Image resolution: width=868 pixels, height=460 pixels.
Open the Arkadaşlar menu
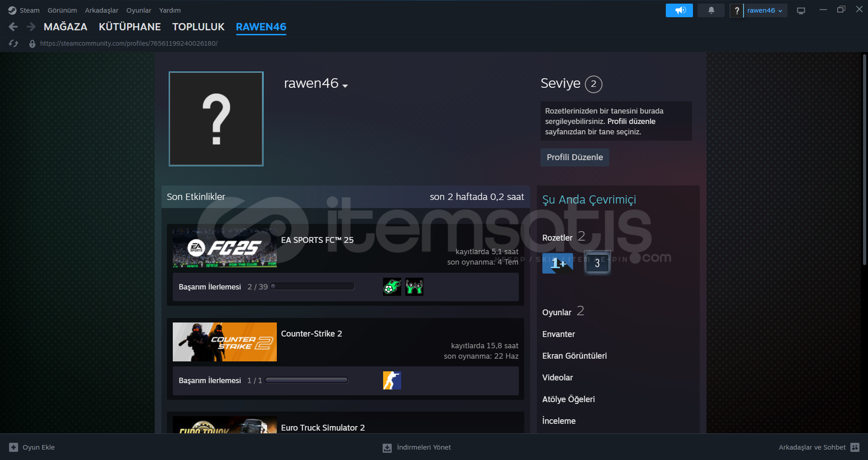click(x=101, y=10)
